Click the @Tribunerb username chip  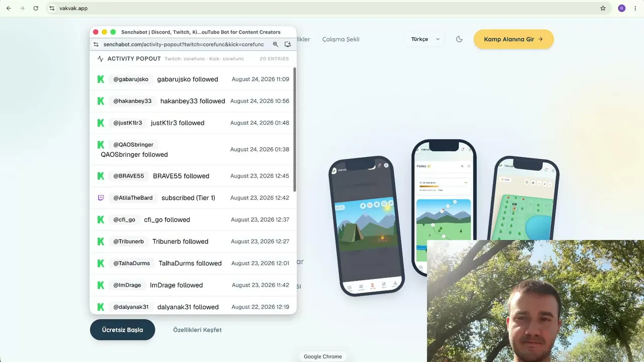point(128,241)
